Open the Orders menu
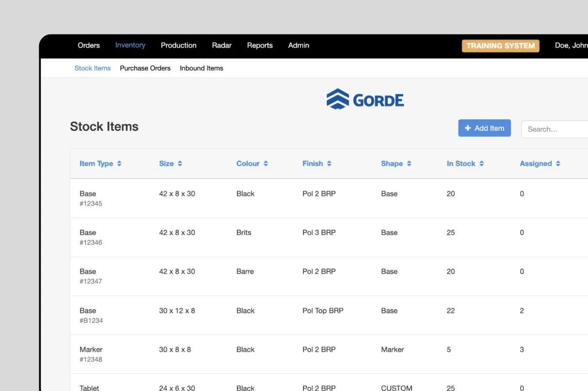Viewport: 588px width, 391px height. point(89,46)
